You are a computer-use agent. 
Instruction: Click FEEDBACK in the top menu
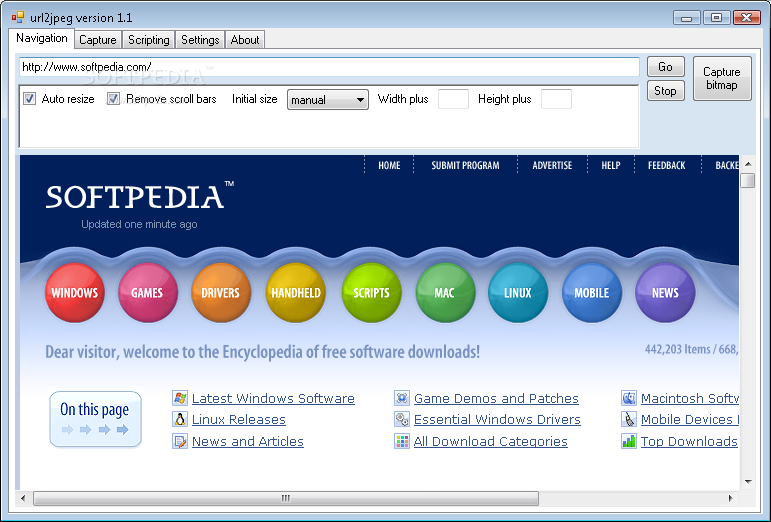coord(666,166)
